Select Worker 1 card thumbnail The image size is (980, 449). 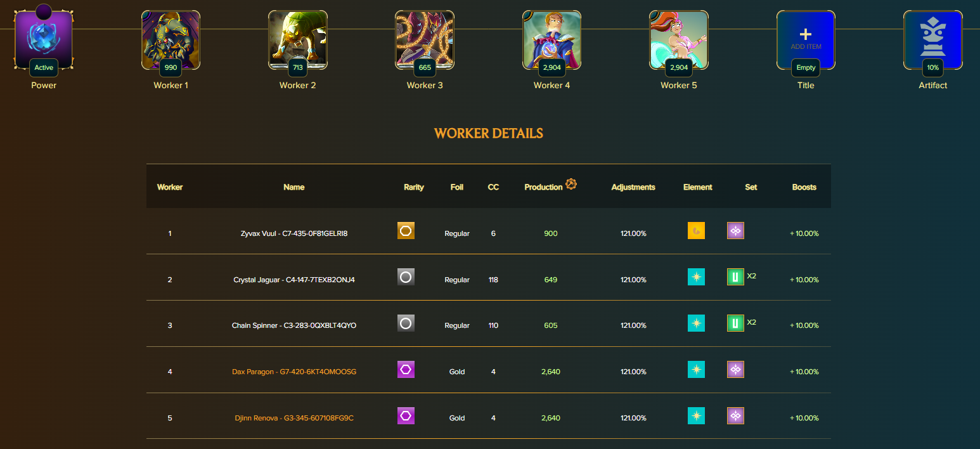(171, 39)
